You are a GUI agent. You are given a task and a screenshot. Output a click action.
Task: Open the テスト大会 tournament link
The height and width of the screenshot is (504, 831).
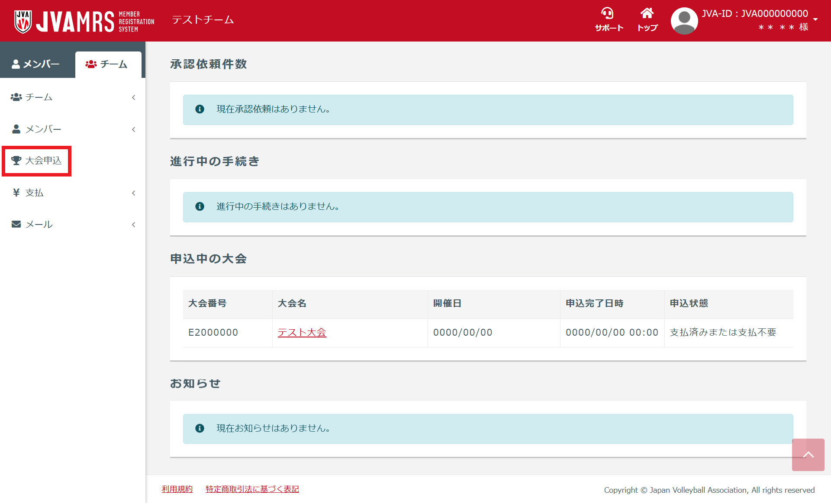[x=302, y=332]
